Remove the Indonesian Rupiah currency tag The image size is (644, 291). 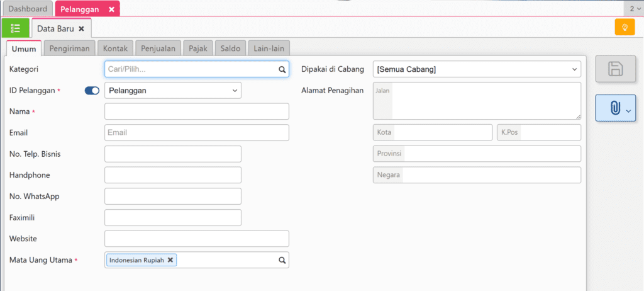[170, 260]
